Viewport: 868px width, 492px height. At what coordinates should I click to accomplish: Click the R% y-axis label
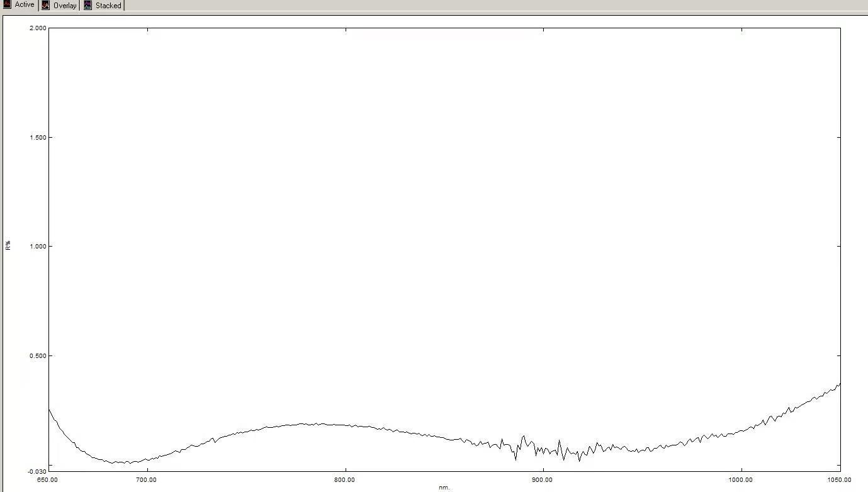pyautogui.click(x=9, y=246)
